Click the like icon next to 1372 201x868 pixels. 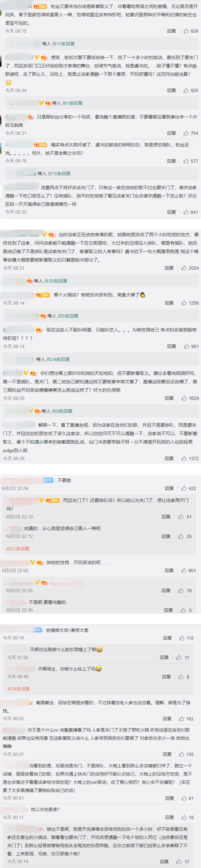click(x=184, y=458)
